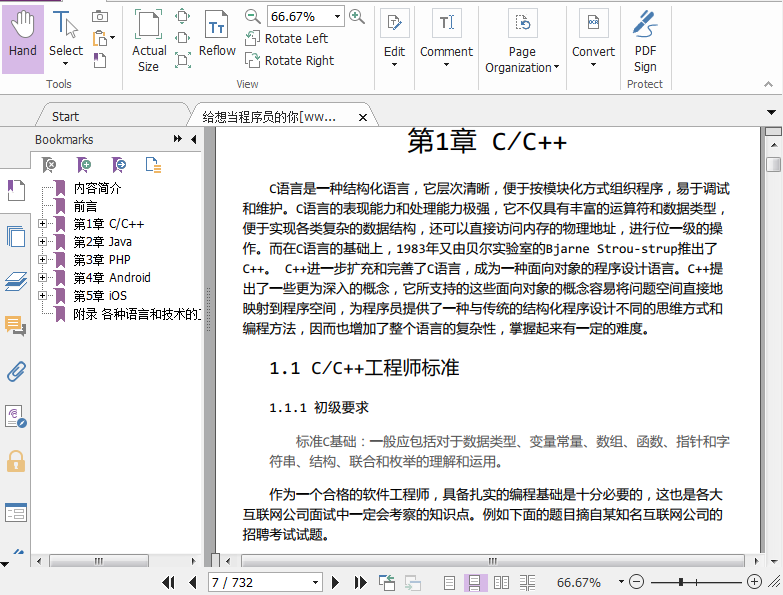Set the view to Actual Size
Viewport: 783px width, 595px height.
click(x=149, y=41)
